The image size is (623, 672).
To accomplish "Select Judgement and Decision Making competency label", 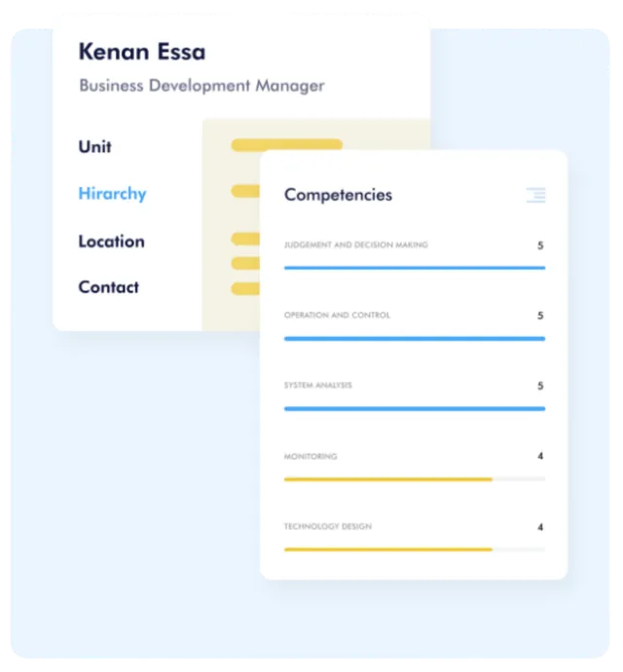I will (x=355, y=245).
